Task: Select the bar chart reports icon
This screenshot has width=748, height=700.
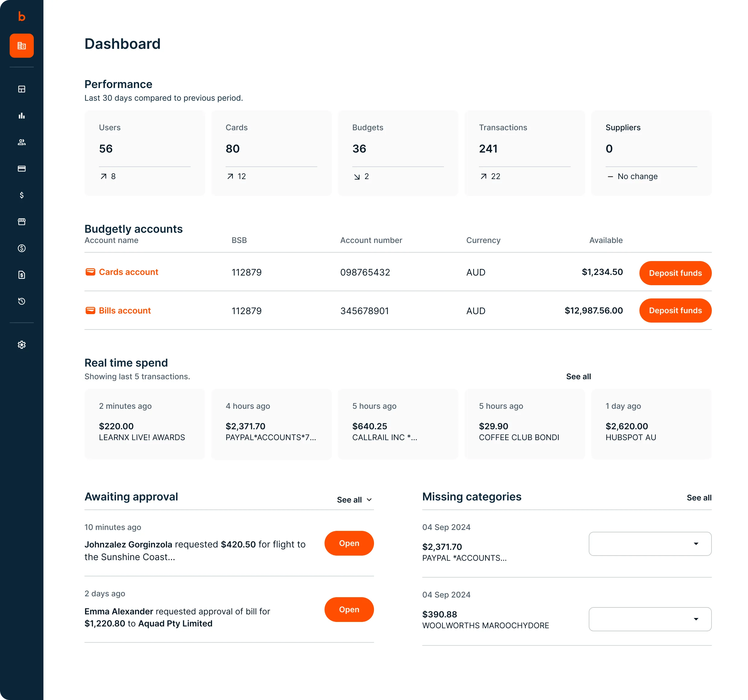Action: [x=22, y=115]
